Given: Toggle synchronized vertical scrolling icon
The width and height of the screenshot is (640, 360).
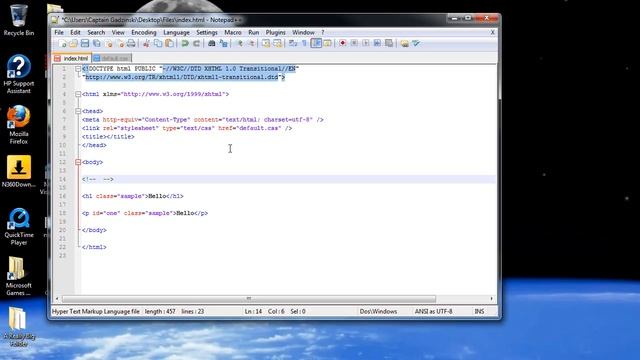Looking at the screenshot, I should tap(266, 43).
